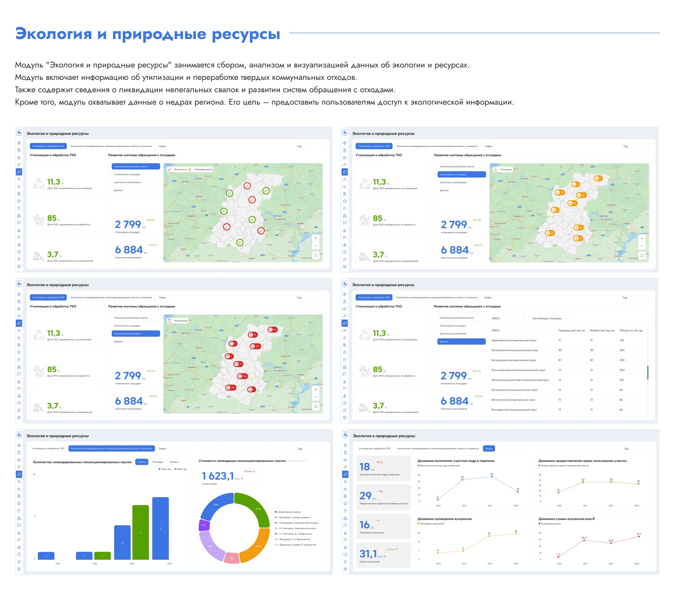Expand the Год dropdown in data table panel
This screenshot has height=616, width=675.
(636, 298)
